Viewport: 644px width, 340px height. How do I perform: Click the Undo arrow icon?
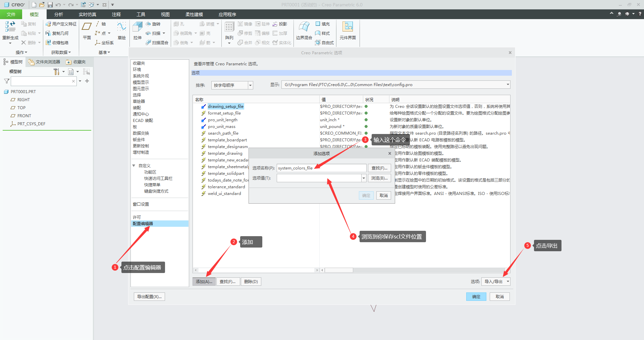click(x=58, y=5)
